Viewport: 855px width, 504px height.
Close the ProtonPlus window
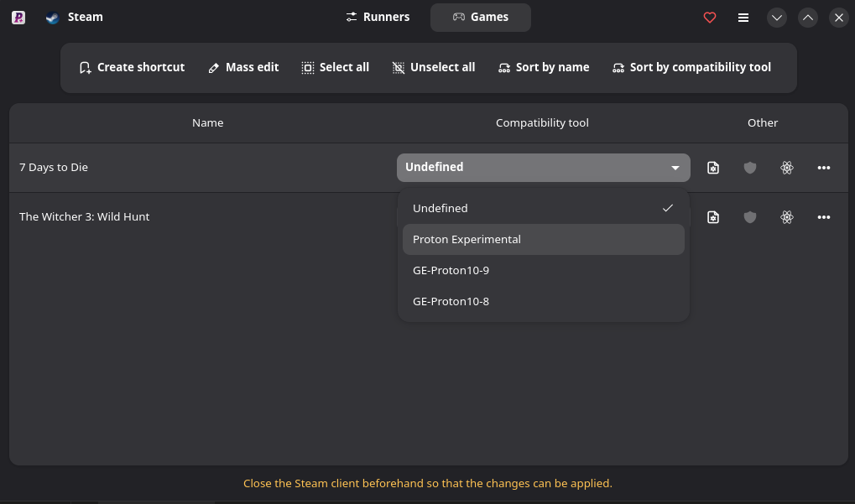point(839,18)
